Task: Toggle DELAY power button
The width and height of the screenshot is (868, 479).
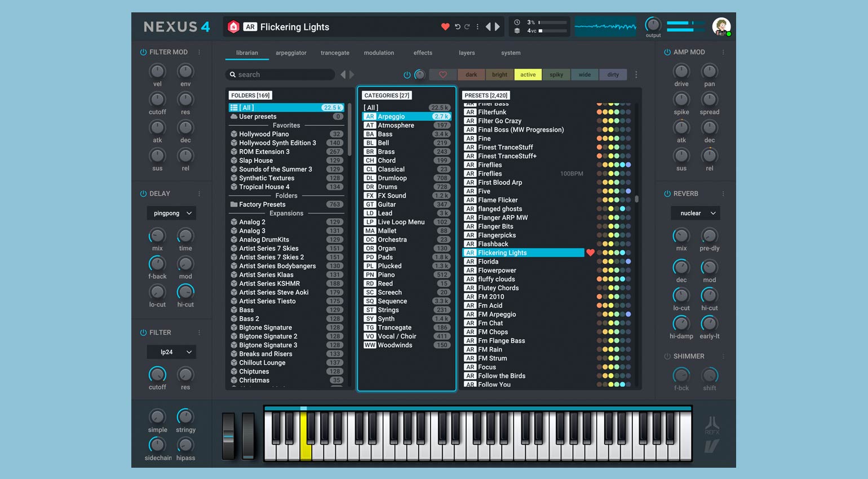Action: pyautogui.click(x=143, y=193)
